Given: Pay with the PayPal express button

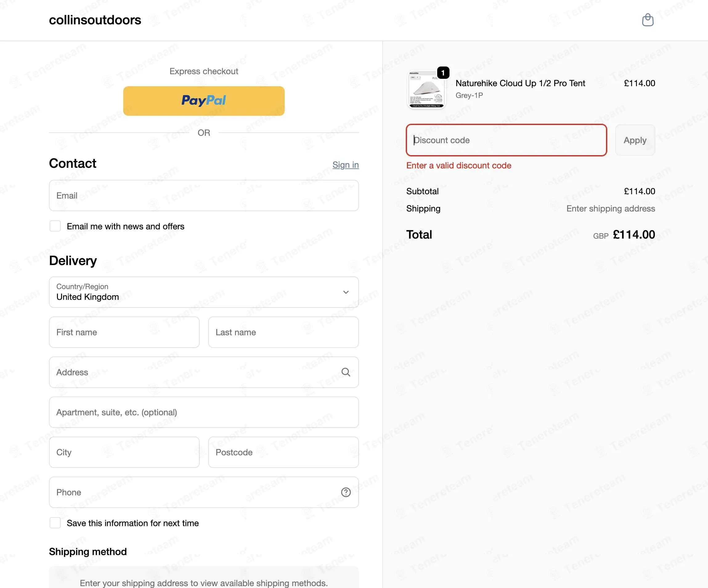Looking at the screenshot, I should [x=204, y=101].
